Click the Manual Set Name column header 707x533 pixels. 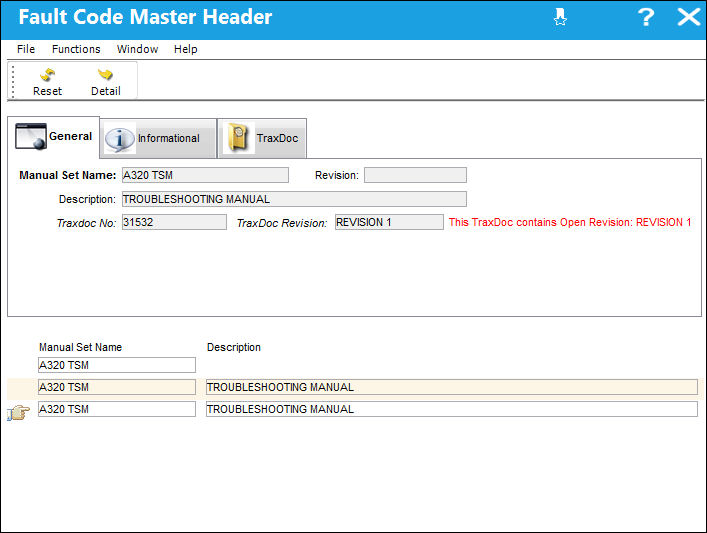(x=80, y=347)
